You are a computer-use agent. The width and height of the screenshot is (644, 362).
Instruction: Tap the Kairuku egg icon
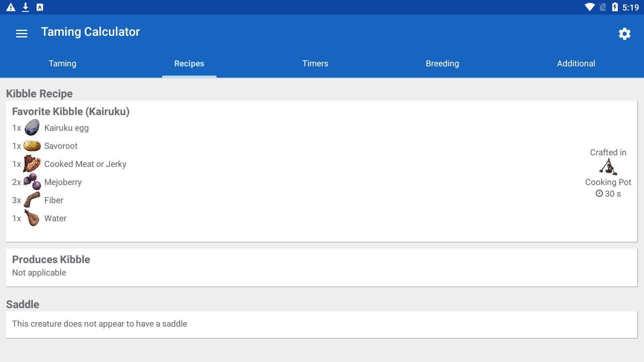coord(32,128)
